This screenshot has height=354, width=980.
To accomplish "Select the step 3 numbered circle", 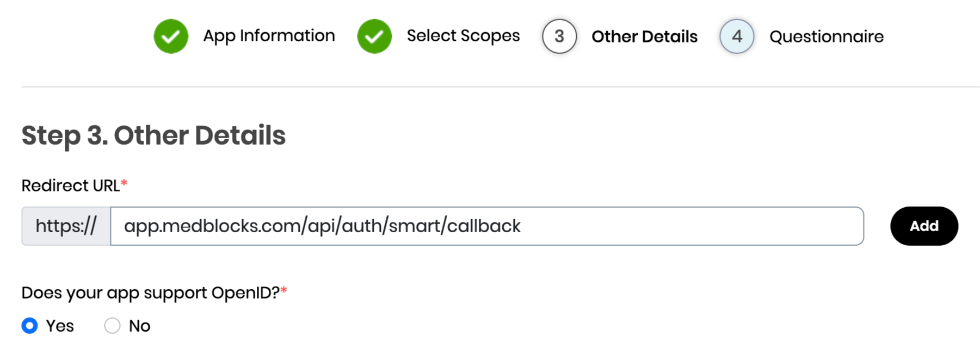I will tap(559, 36).
